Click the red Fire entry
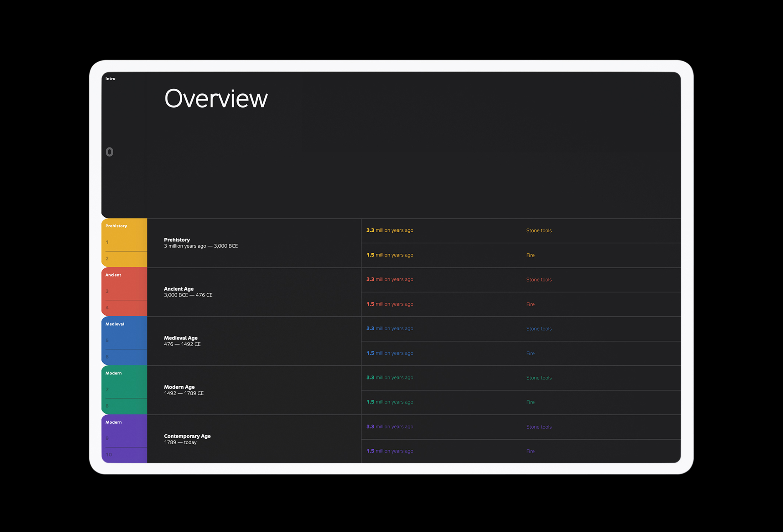The image size is (783, 532). (x=530, y=304)
